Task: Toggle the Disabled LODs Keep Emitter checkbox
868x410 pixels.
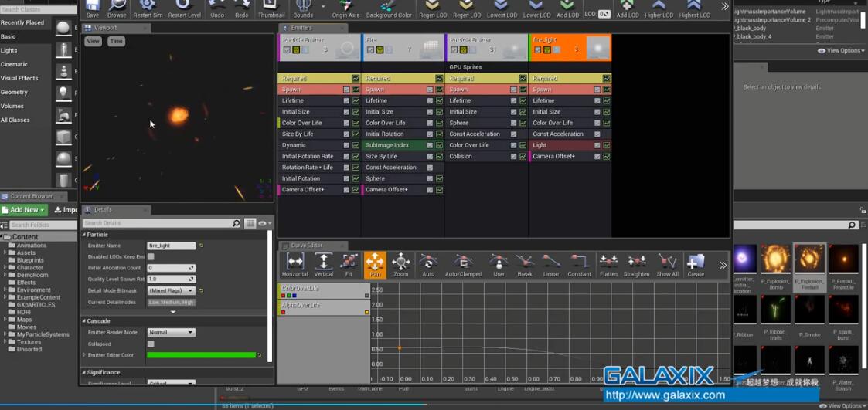Action: click(x=151, y=257)
